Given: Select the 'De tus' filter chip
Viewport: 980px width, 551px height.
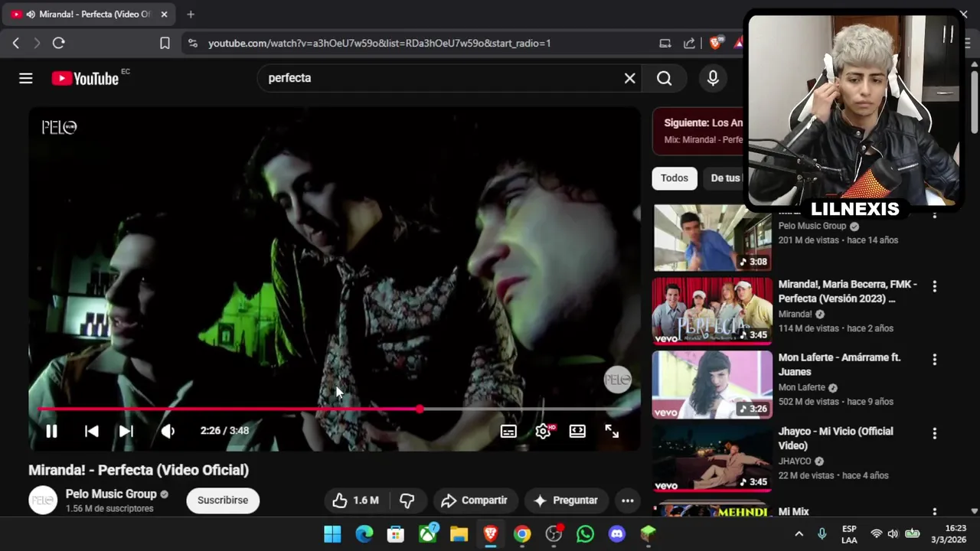Looking at the screenshot, I should pyautogui.click(x=724, y=178).
